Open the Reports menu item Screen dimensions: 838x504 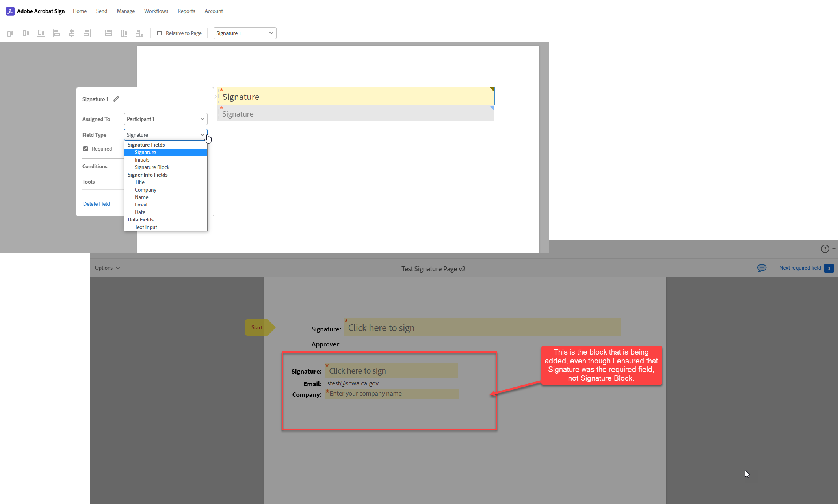coord(186,11)
